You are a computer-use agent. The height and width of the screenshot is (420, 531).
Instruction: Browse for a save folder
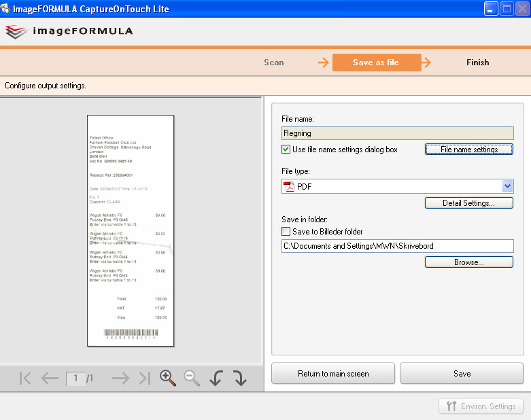point(469,262)
